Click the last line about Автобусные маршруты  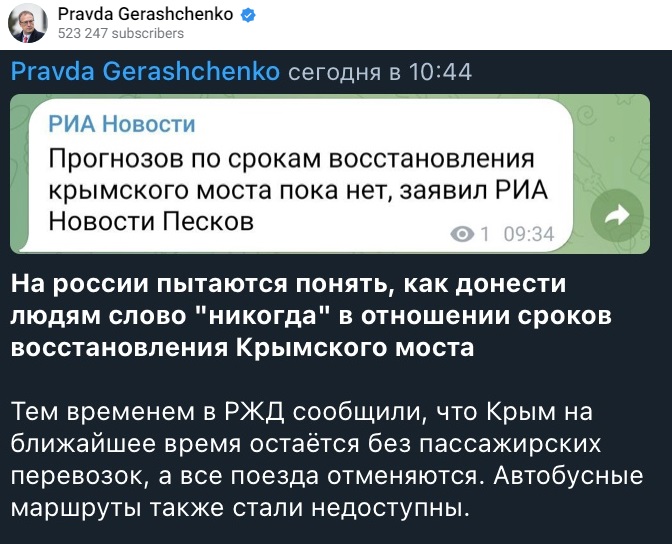(x=237, y=508)
